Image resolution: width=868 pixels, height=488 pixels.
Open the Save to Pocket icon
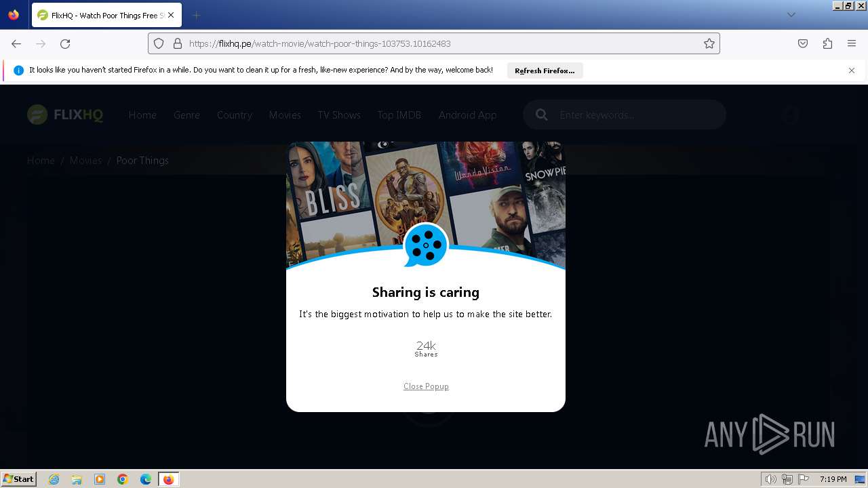(x=803, y=43)
